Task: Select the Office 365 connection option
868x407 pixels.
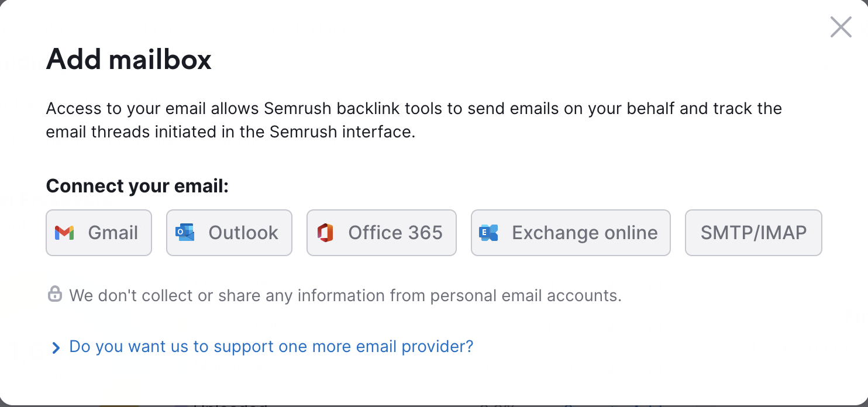Action: pos(381,233)
